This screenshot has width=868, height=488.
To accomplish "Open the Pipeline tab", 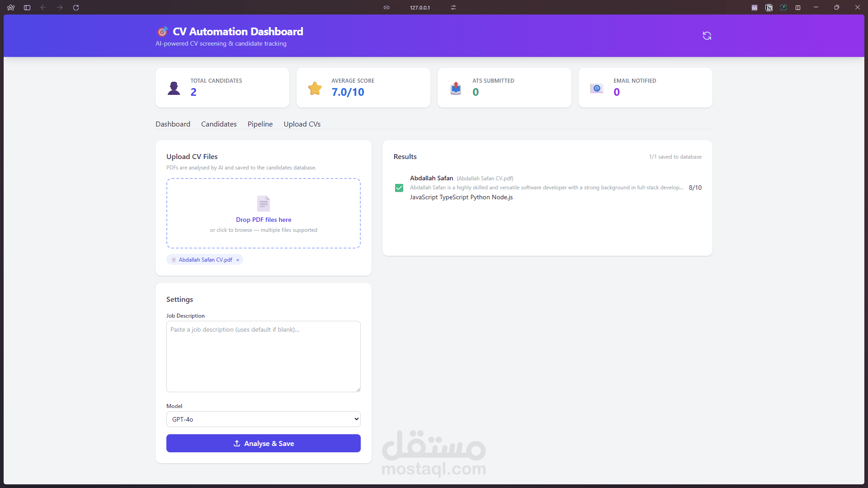I will [x=260, y=124].
